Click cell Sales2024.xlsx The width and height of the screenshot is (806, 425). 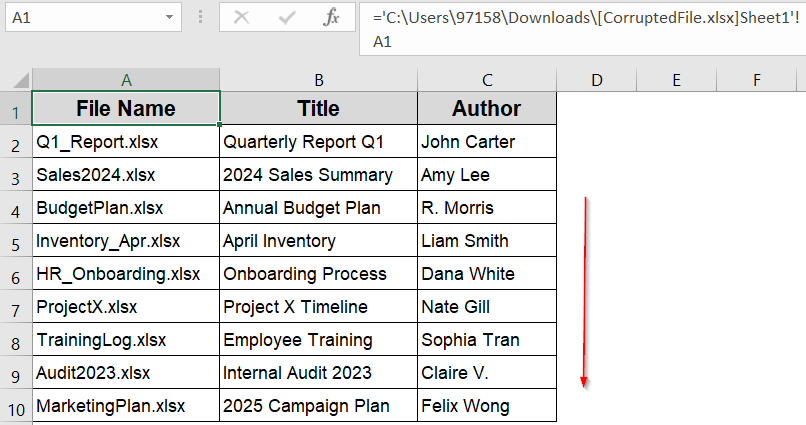(126, 175)
